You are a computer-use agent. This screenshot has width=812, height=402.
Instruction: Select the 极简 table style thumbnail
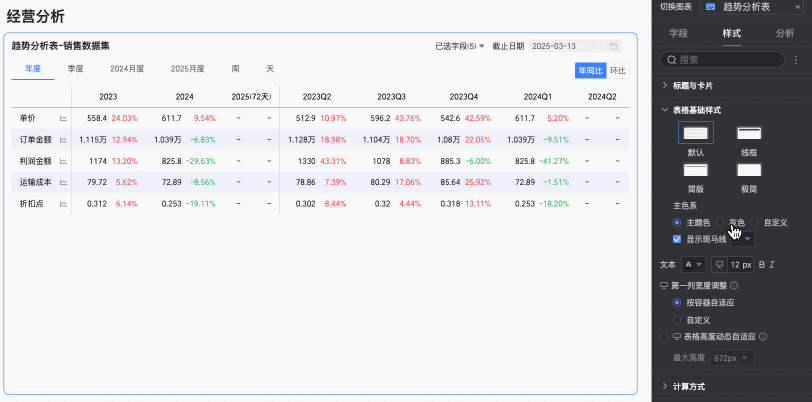(x=749, y=170)
